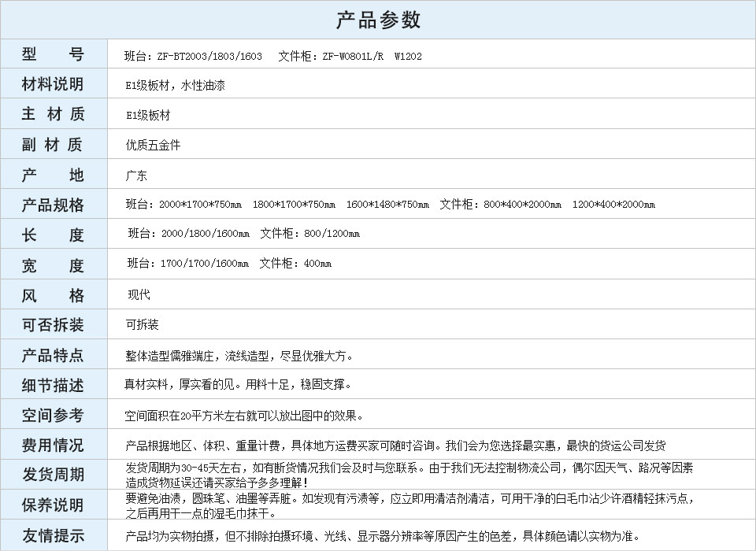The width and height of the screenshot is (756, 551).
Task: Click the cabinet spec 1200*400*2000mm
Action: click(x=613, y=205)
